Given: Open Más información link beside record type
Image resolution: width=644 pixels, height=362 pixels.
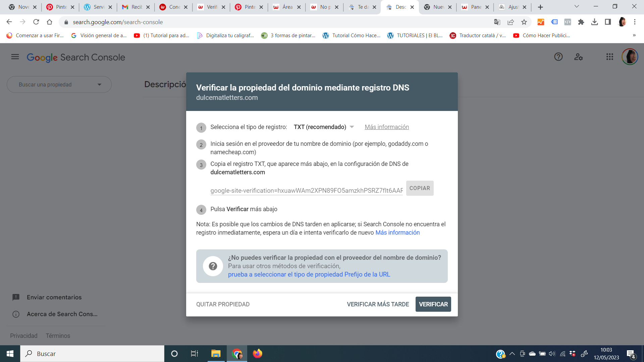Looking at the screenshot, I should coord(387,127).
